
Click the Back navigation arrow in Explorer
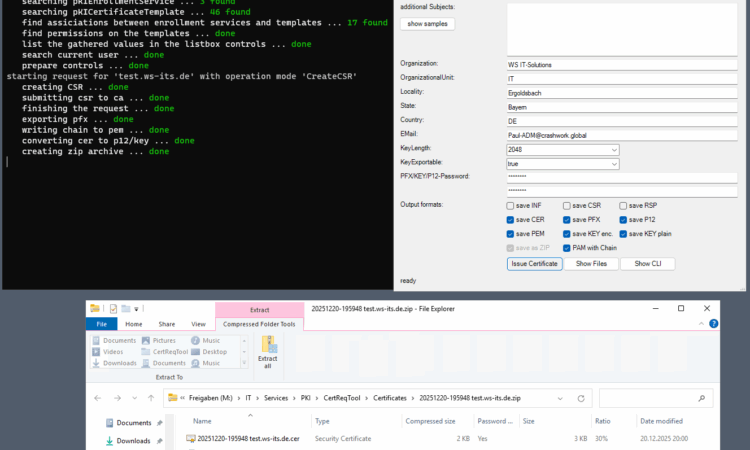(x=97, y=397)
